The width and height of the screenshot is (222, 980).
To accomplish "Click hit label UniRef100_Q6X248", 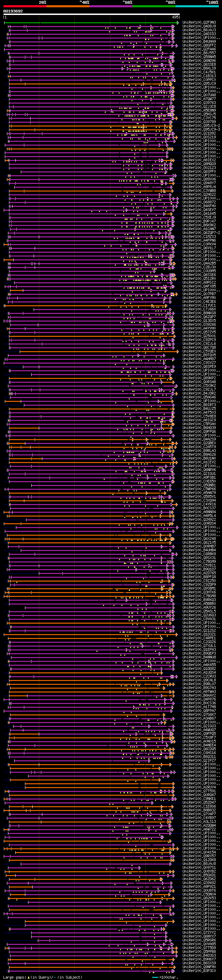I will coord(199,539).
